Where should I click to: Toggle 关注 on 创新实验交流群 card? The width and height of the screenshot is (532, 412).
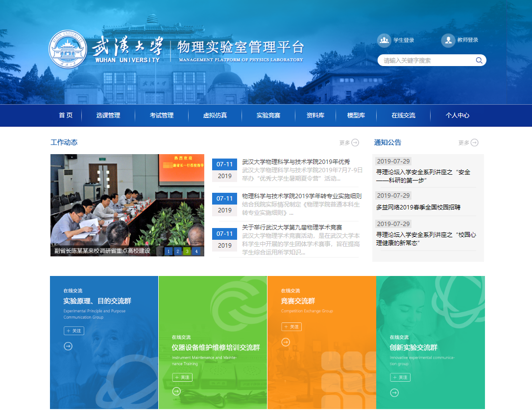click(400, 377)
